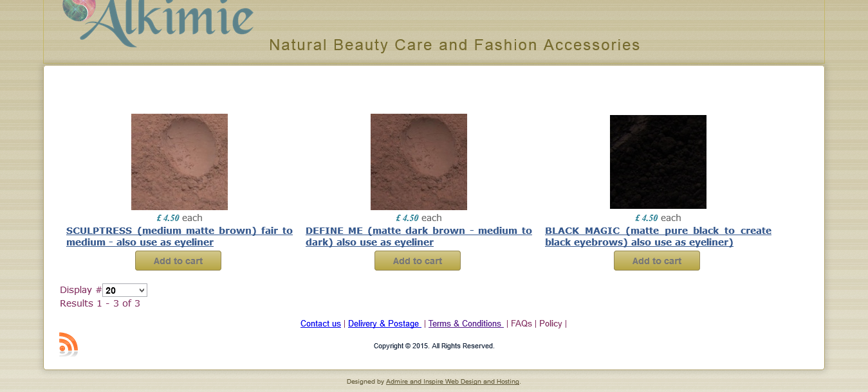Viewport: 868px width, 392px height.
Task: Add DEFINE ME to cart
Action: 418,261
